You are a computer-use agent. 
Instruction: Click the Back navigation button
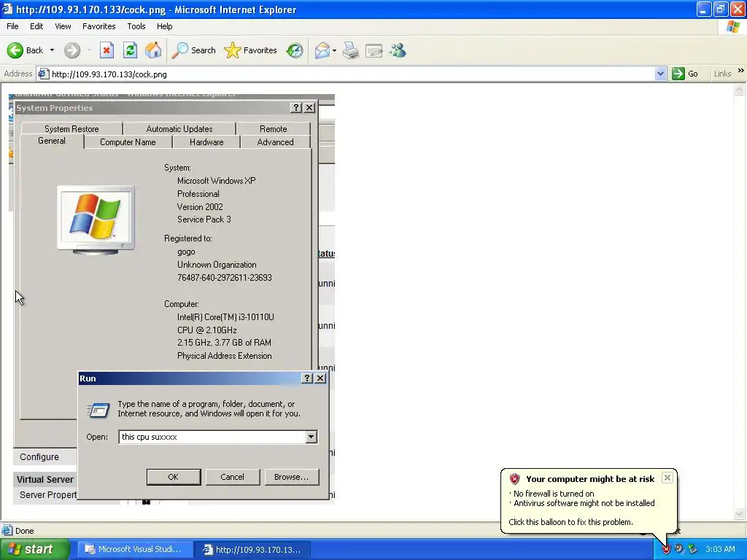coord(25,50)
